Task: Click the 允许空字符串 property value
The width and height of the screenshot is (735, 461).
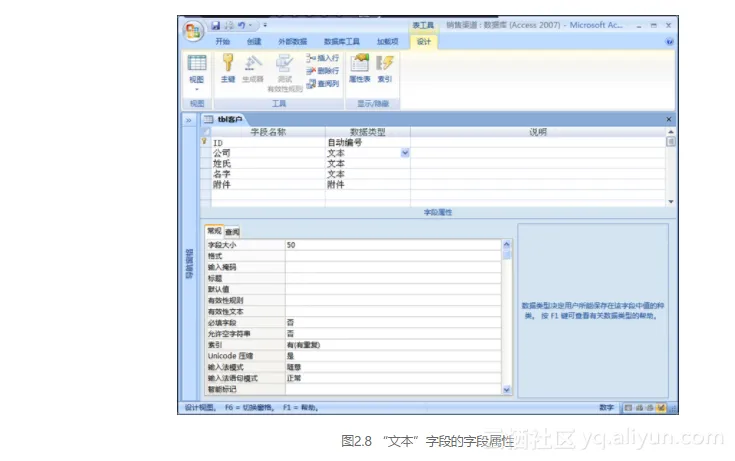Action: click(393, 334)
